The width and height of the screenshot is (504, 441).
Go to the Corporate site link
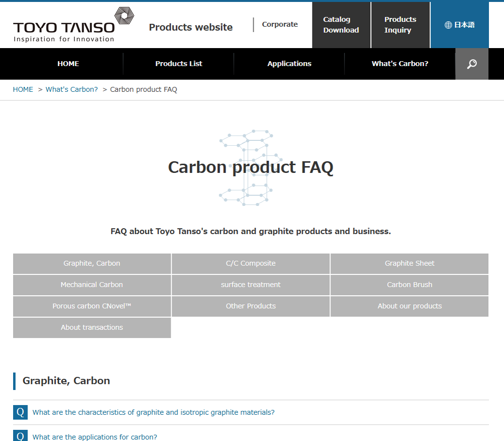pyautogui.click(x=279, y=24)
